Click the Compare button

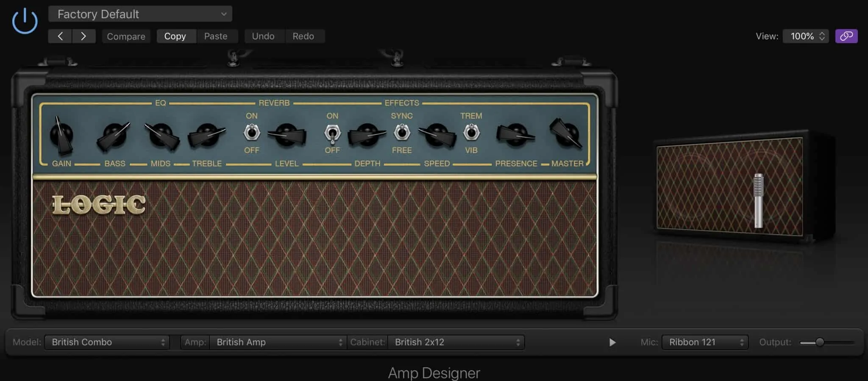[126, 36]
